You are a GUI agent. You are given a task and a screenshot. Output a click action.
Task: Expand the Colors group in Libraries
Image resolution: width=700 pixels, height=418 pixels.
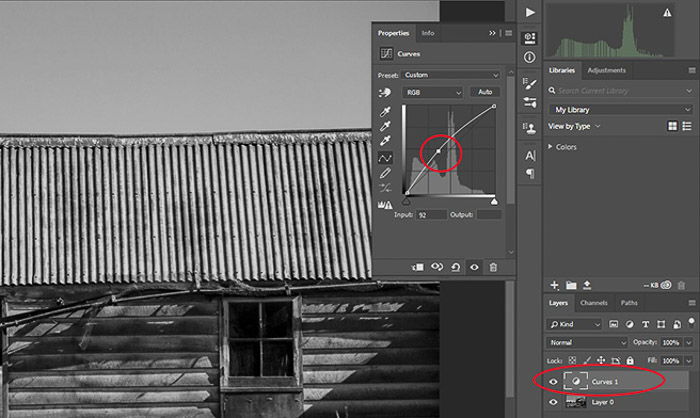[550, 146]
